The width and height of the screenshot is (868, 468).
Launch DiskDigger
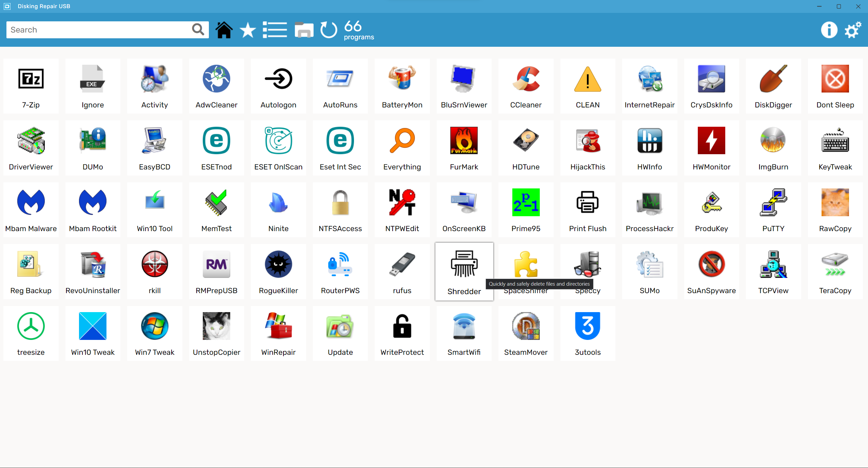click(773, 86)
